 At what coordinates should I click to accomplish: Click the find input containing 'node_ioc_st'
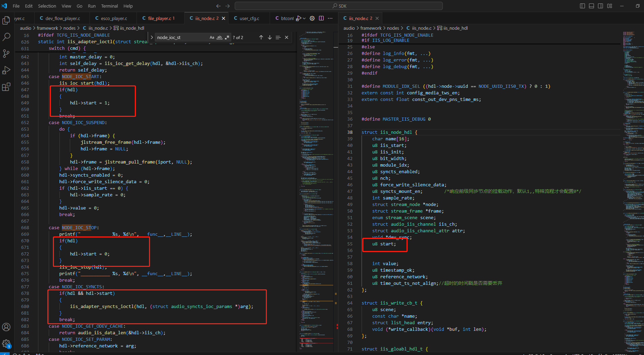coord(182,37)
